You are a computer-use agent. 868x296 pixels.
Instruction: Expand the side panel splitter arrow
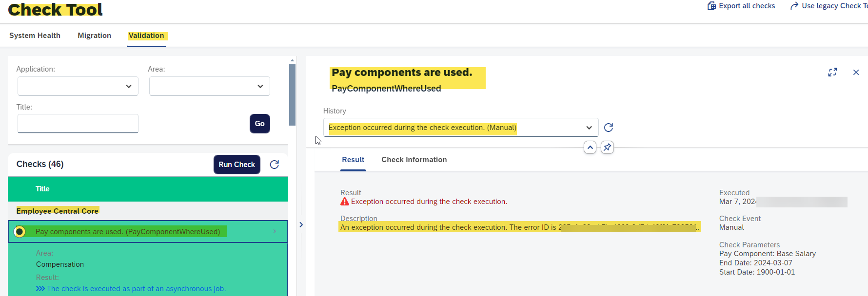point(301,224)
